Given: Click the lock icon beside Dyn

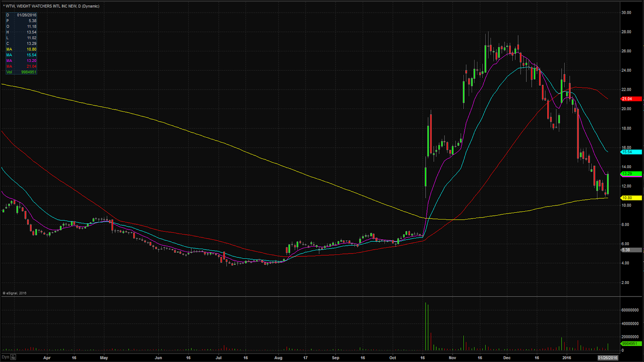Looking at the screenshot, I should point(14,358).
